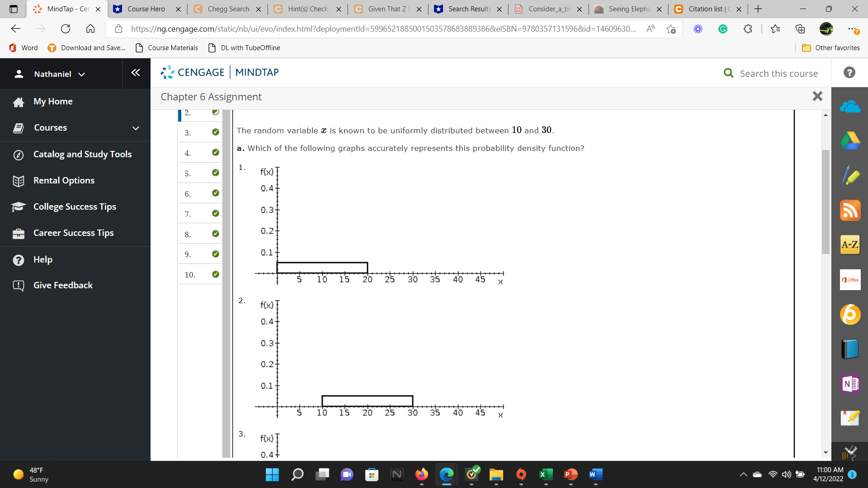Viewport: 868px width, 488px height.
Task: Open the Help question mark icon
Action: [x=19, y=259]
